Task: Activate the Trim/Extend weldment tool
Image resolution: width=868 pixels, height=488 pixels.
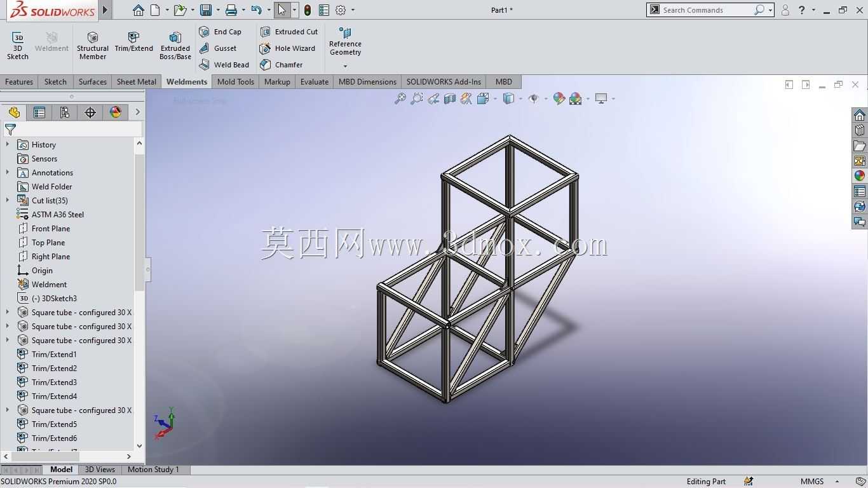Action: pos(133,42)
